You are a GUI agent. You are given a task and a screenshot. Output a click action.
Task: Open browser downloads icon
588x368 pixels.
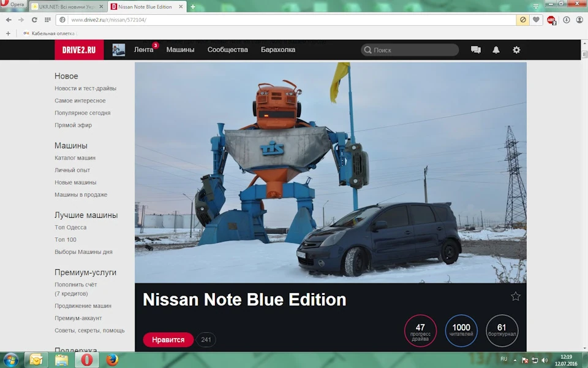(567, 20)
